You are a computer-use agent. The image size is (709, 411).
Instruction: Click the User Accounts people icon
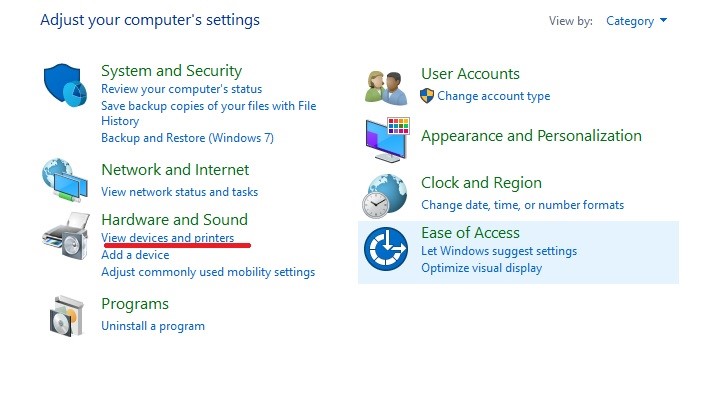(386, 87)
